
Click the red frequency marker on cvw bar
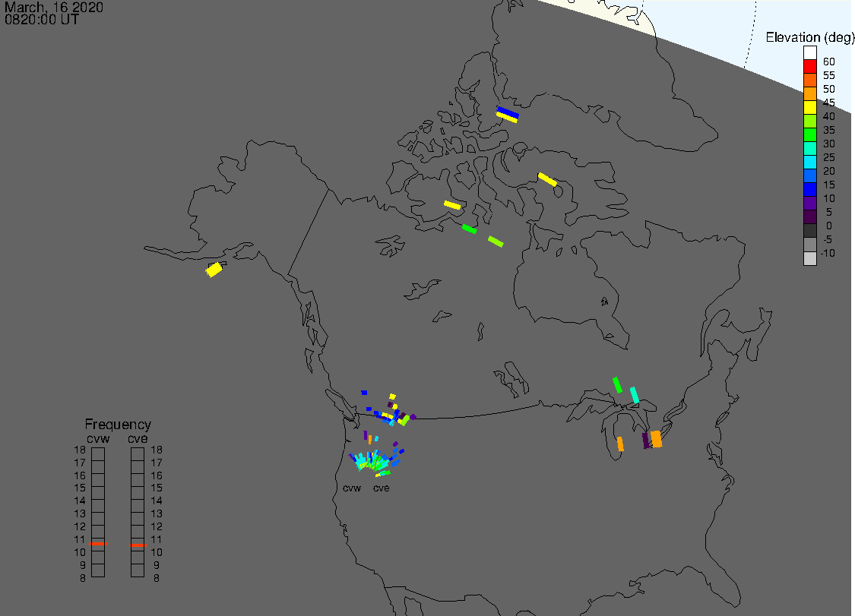click(x=98, y=544)
